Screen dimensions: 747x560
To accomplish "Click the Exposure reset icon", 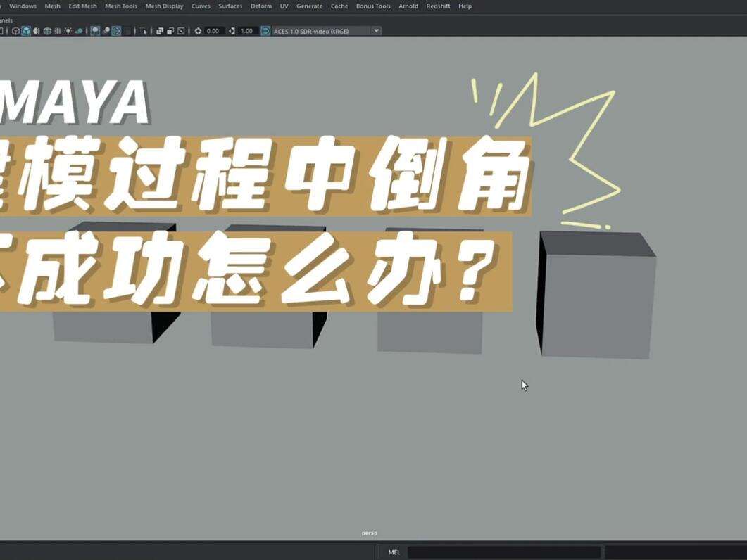I will click(x=198, y=31).
